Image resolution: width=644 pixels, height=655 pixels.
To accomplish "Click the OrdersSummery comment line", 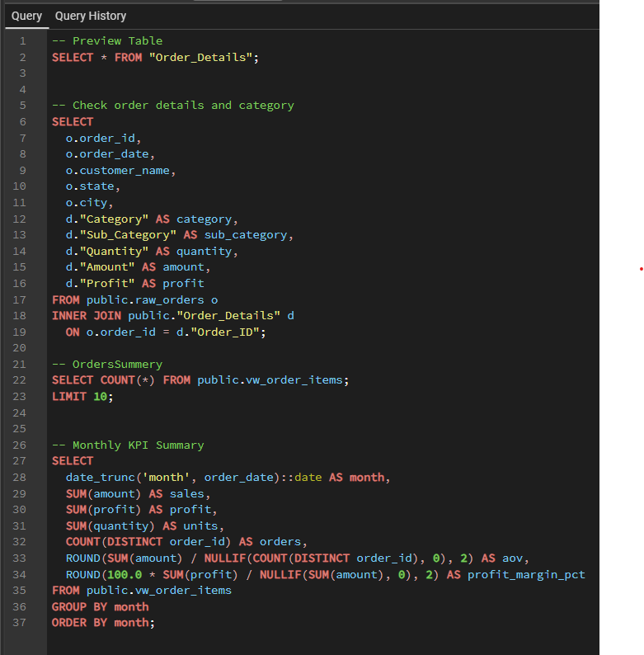I will pyautogui.click(x=107, y=364).
